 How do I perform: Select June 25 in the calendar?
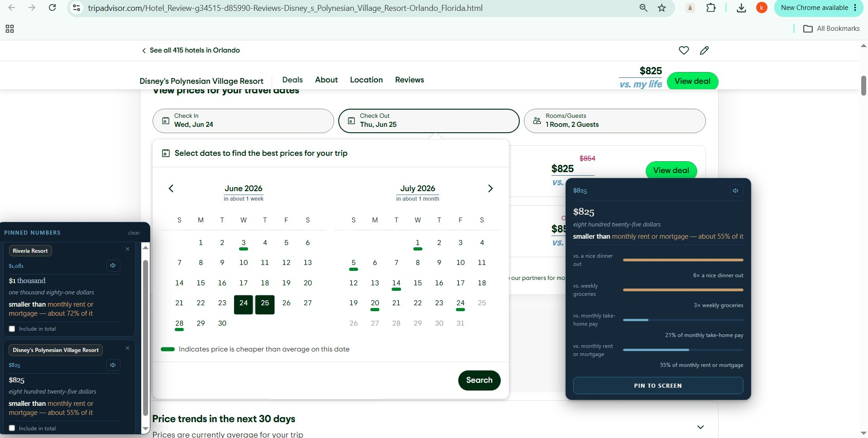tap(265, 304)
